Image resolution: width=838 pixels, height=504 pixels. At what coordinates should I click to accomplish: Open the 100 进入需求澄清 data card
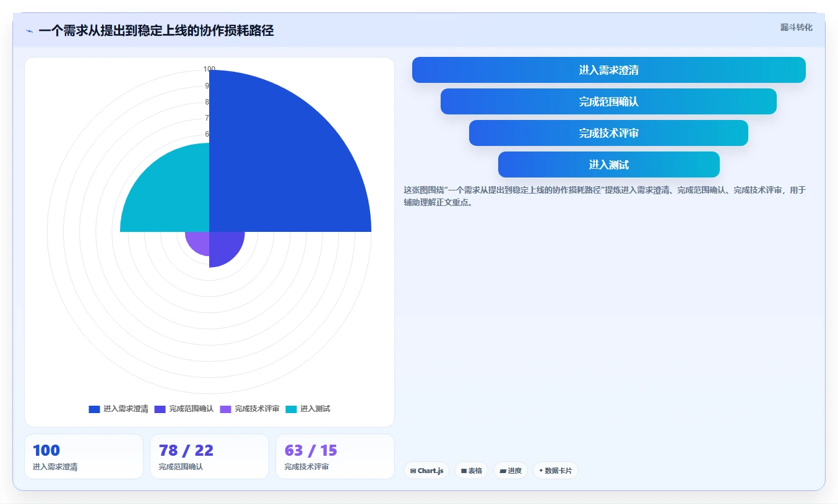[x=84, y=456]
